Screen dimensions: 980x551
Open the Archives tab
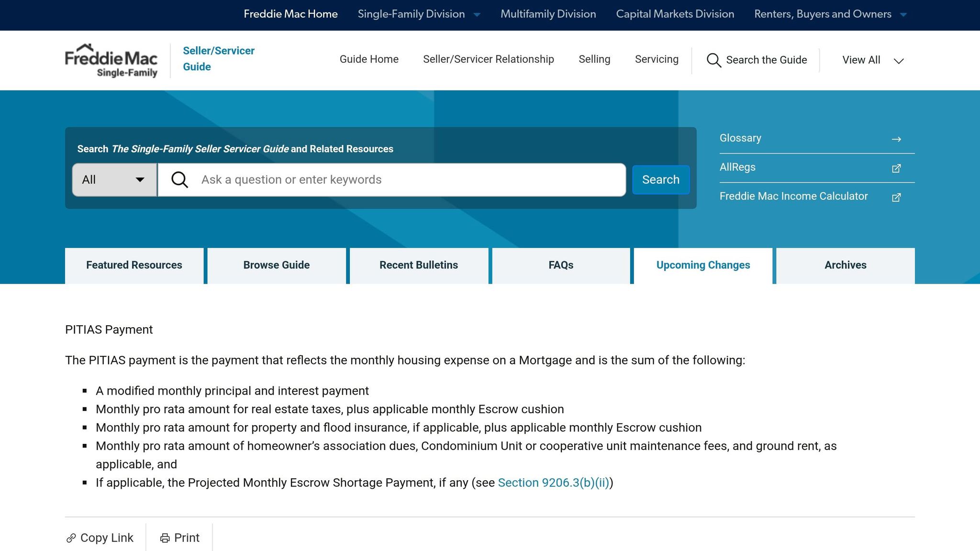845,265
